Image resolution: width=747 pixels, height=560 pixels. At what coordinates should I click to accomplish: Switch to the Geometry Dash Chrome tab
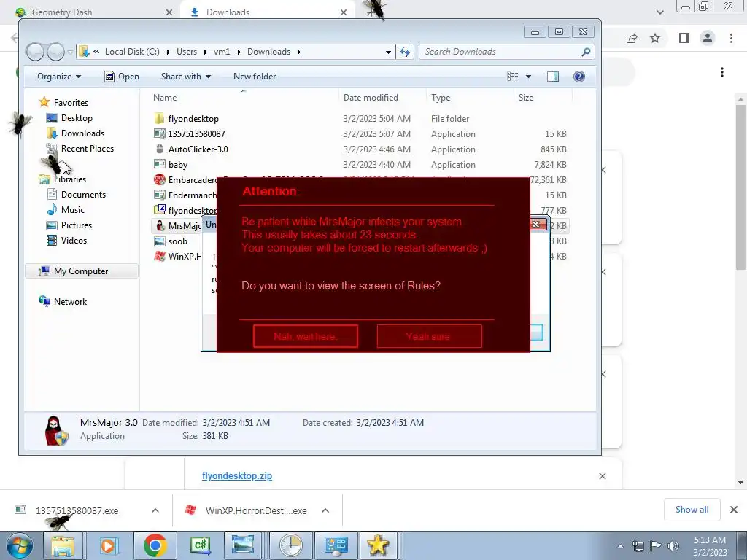pos(94,12)
